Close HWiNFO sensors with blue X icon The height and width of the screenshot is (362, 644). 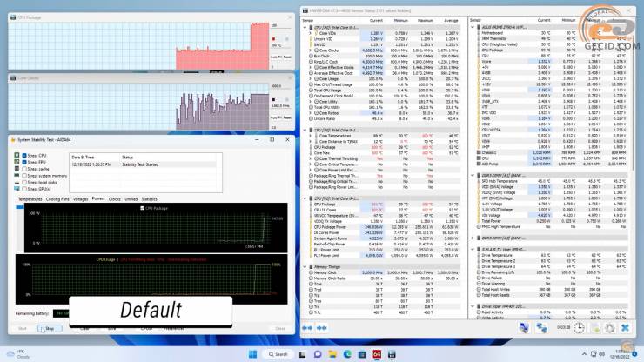point(625,327)
